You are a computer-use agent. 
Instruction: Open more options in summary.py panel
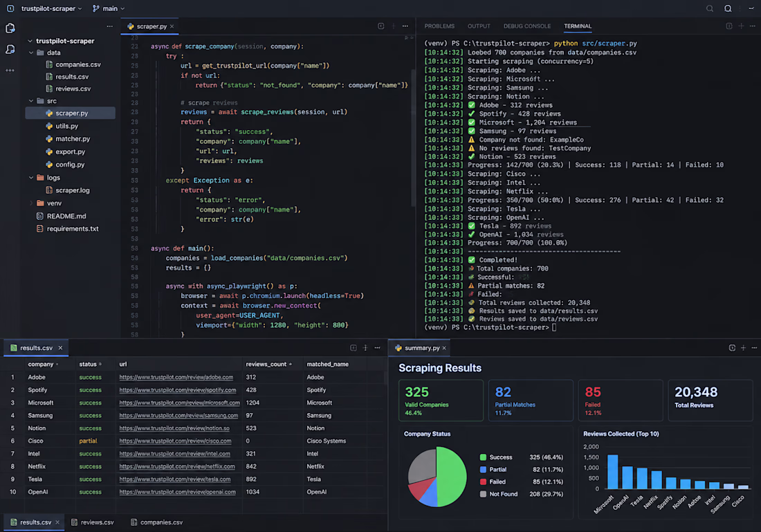[754, 348]
